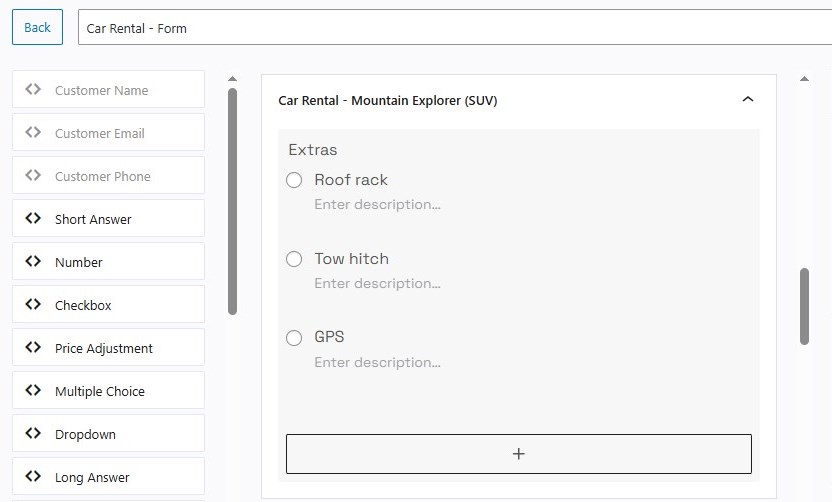Click the code icon beside Price Adjustment
Image resolution: width=832 pixels, height=502 pixels.
point(33,347)
